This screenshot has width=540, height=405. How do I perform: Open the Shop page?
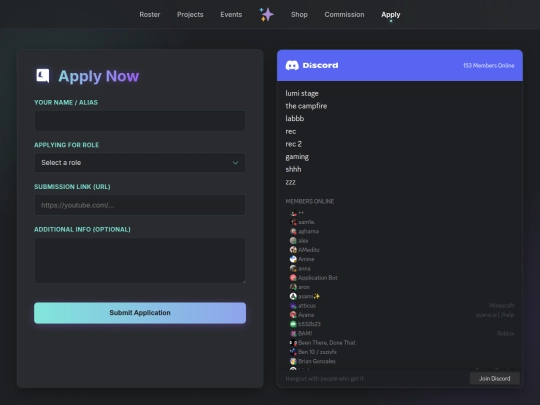(299, 14)
